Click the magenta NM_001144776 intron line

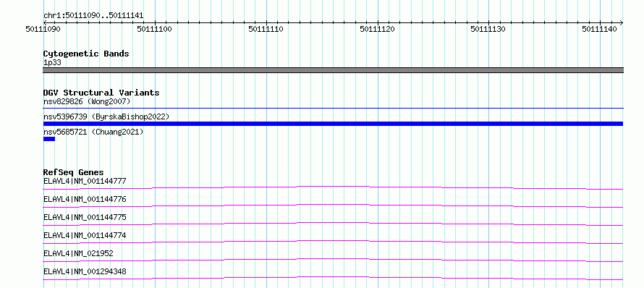(333, 206)
